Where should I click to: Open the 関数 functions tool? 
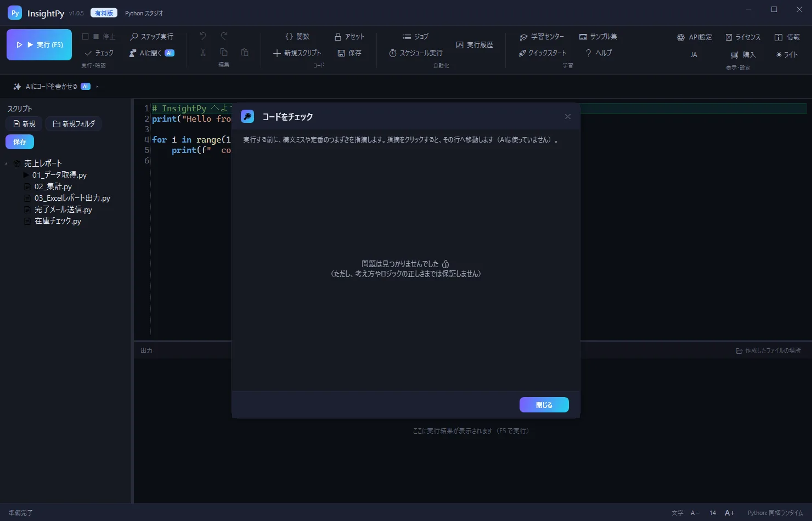pyautogui.click(x=297, y=37)
